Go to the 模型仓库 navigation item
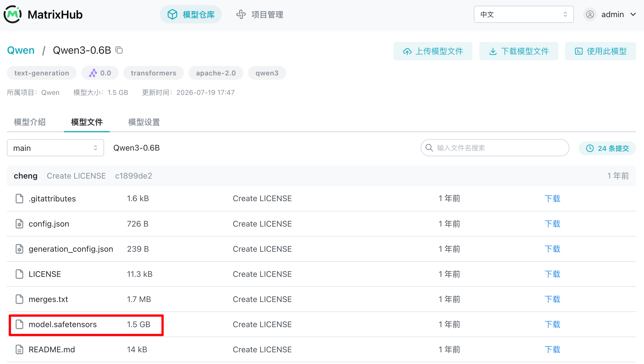This screenshot has width=644, height=364. coord(191,14)
